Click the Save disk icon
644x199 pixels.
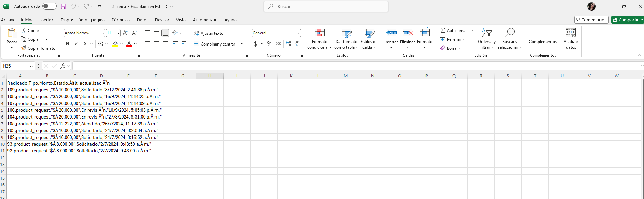pyautogui.click(x=63, y=6)
